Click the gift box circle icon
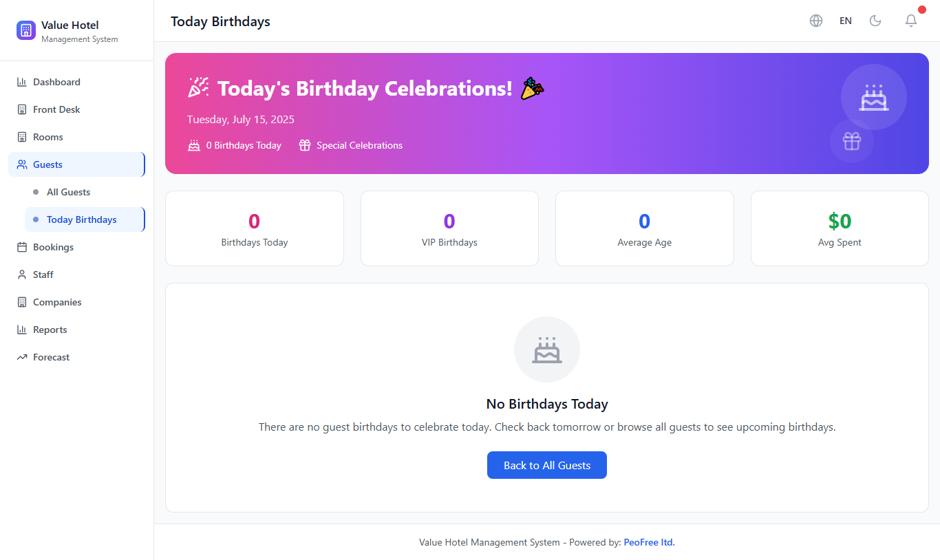This screenshot has height=560, width=940. click(852, 141)
